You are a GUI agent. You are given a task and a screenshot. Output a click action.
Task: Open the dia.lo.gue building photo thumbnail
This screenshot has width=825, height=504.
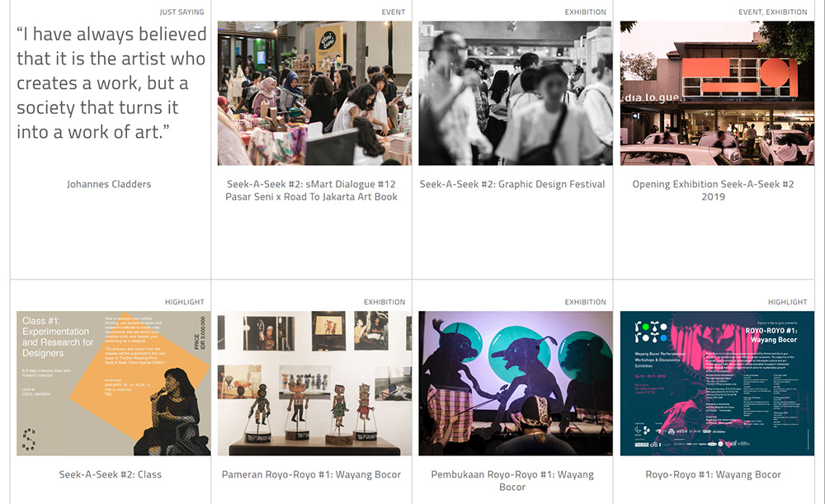pyautogui.click(x=717, y=93)
